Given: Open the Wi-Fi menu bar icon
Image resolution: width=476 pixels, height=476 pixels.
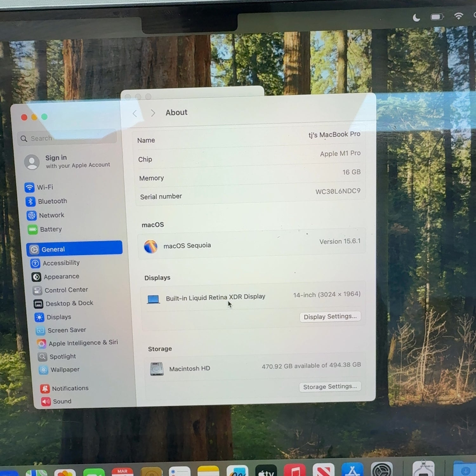Looking at the screenshot, I should tap(459, 16).
